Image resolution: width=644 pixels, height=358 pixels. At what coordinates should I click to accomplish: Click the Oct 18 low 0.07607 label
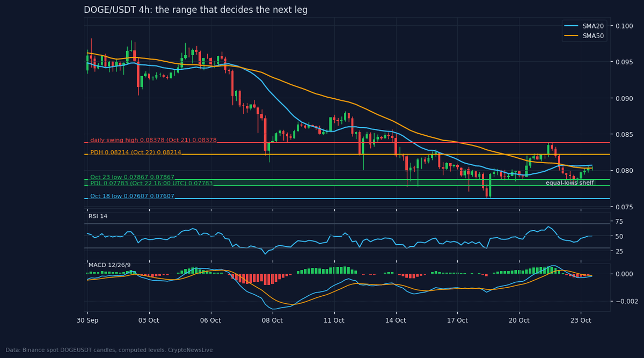[x=132, y=196]
